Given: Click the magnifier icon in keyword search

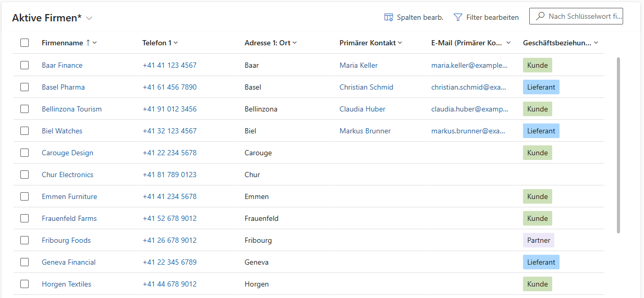Looking at the screenshot, I should [x=540, y=17].
